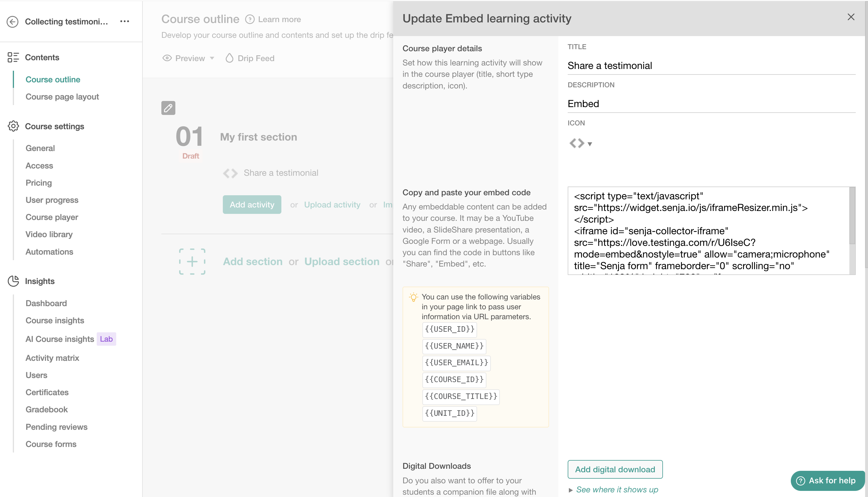Click the pencil edit icon above section 01
The image size is (868, 497).
[x=168, y=108]
